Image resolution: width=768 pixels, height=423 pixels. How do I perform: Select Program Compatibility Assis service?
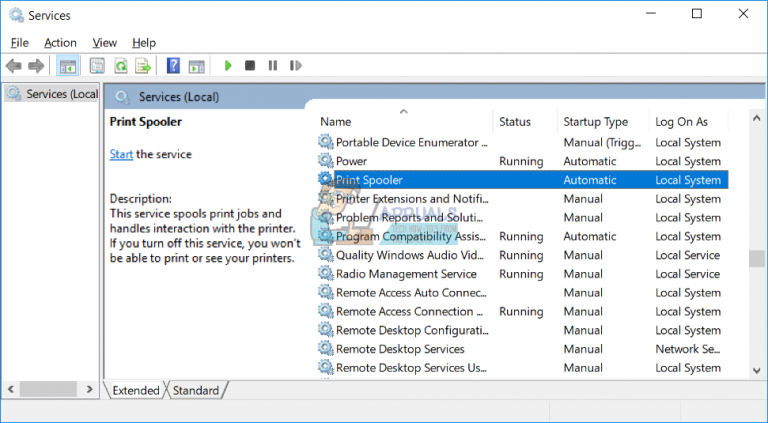click(411, 236)
